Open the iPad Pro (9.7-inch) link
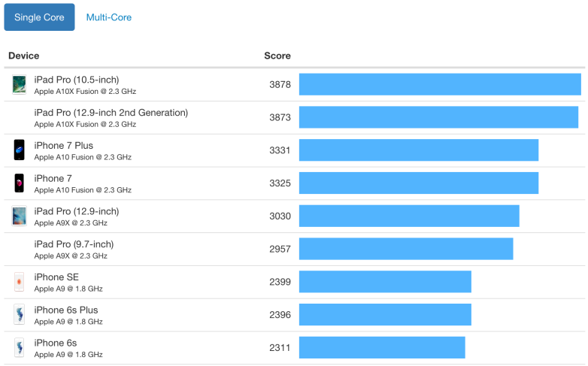 (74, 244)
